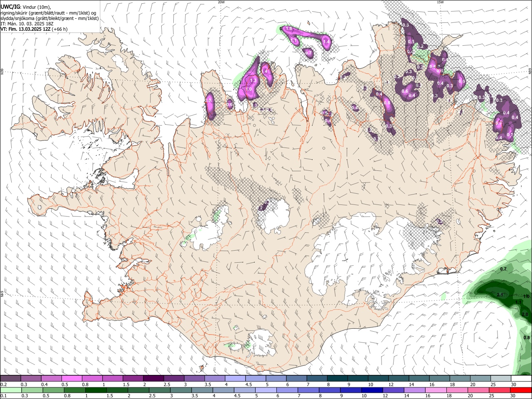Click the 3.5 grey-blue swatch, bottom legend row
This screenshot has height=399, width=532.
[x=202, y=390]
